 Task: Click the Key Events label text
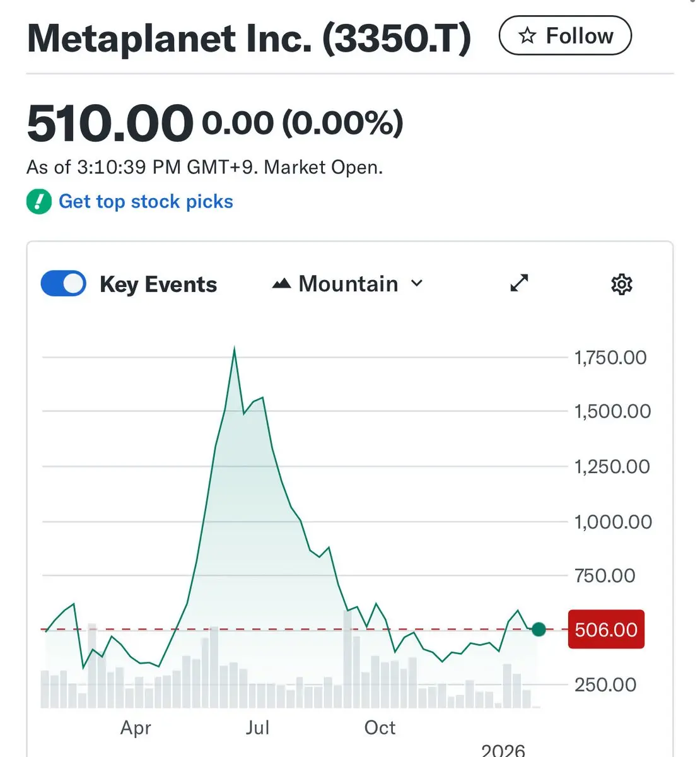[158, 285]
